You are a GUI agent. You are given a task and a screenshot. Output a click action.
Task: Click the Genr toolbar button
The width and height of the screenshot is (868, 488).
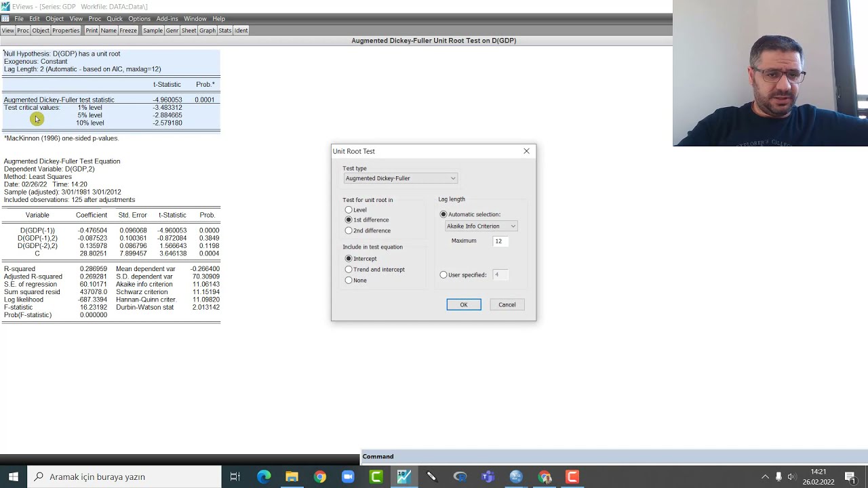click(x=172, y=30)
